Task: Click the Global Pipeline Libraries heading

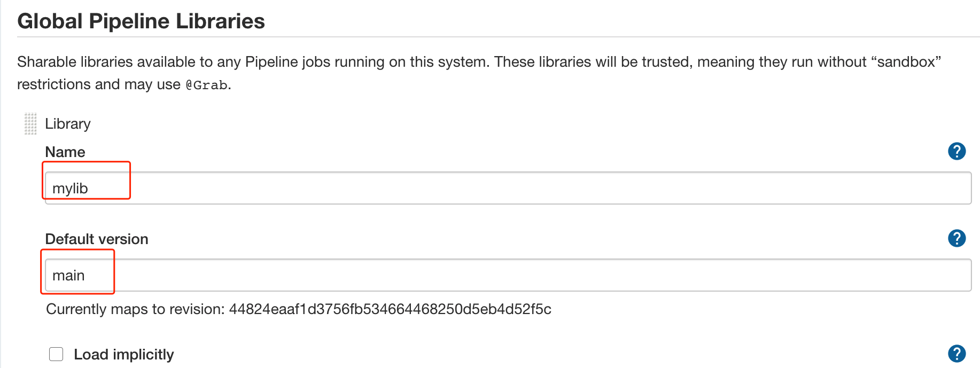Action: [141, 21]
